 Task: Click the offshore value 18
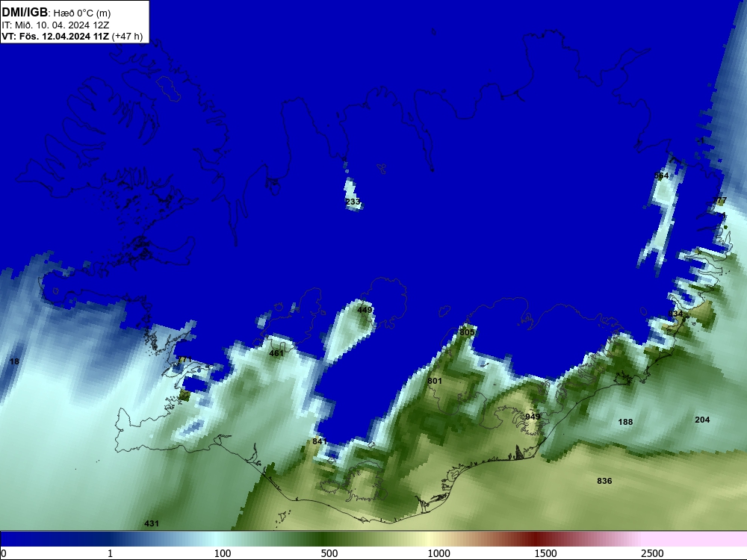coord(14,361)
